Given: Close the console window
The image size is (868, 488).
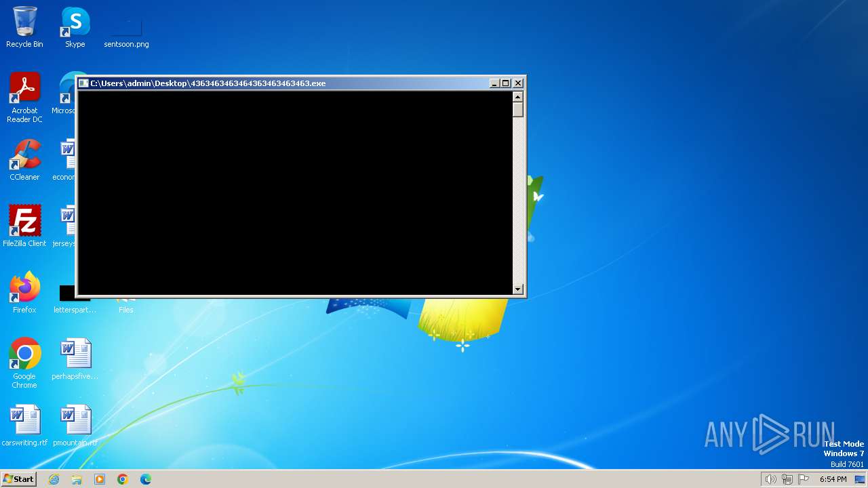Looking at the screenshot, I should (518, 83).
